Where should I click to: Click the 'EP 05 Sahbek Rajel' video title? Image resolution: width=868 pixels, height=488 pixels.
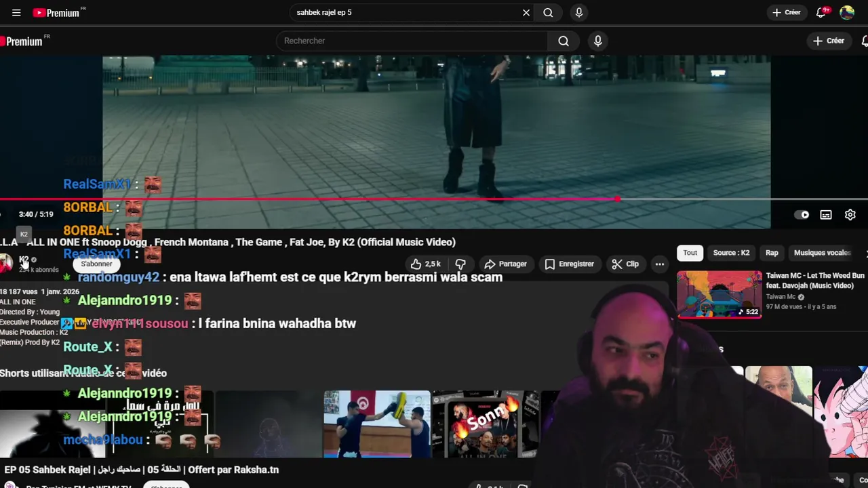pyautogui.click(x=141, y=470)
